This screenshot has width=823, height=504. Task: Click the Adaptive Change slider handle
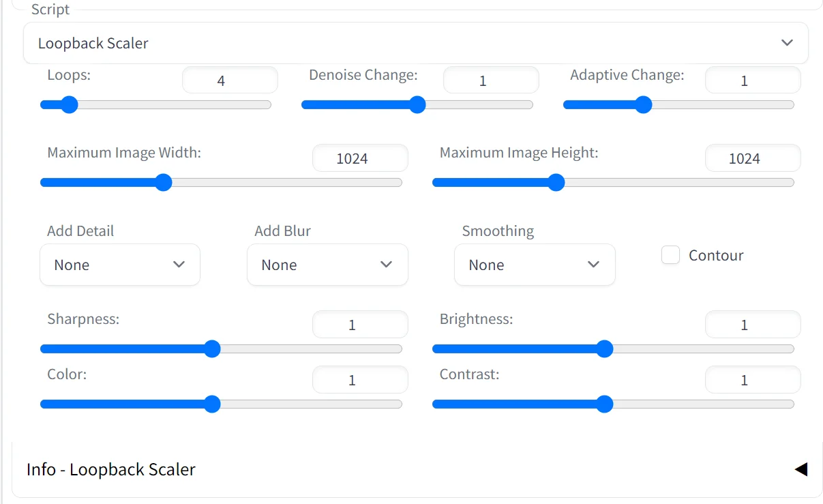tap(644, 105)
